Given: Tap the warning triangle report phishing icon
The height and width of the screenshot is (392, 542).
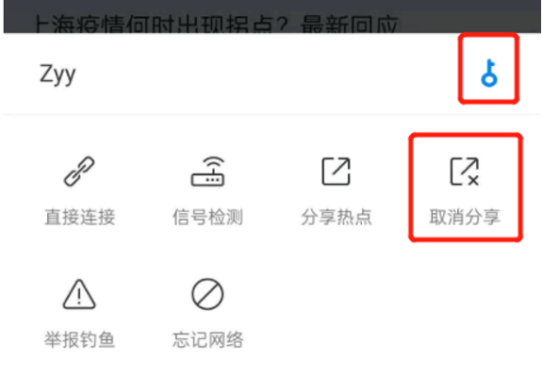Looking at the screenshot, I should click(79, 294).
